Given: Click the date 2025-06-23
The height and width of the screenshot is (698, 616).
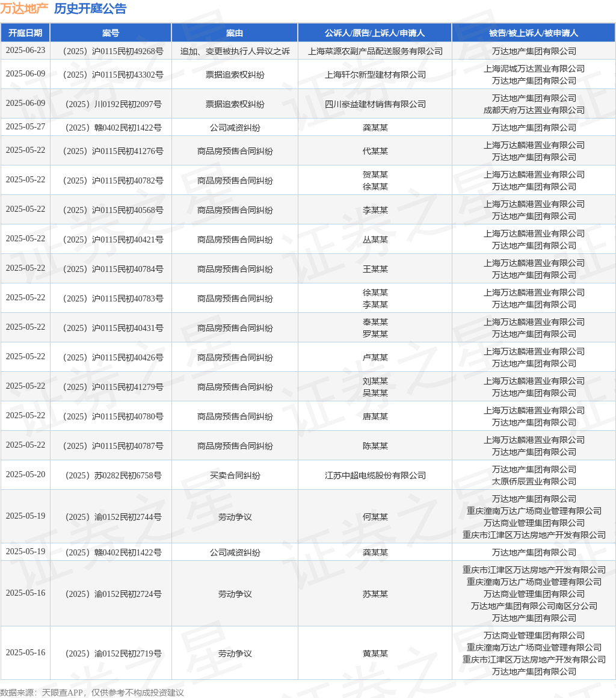Looking at the screenshot, I should click(25, 51).
